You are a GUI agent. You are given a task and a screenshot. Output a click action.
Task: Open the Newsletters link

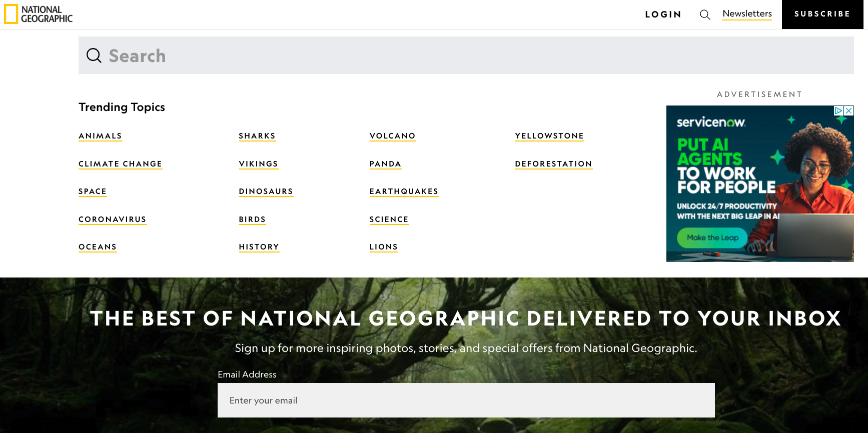(747, 14)
